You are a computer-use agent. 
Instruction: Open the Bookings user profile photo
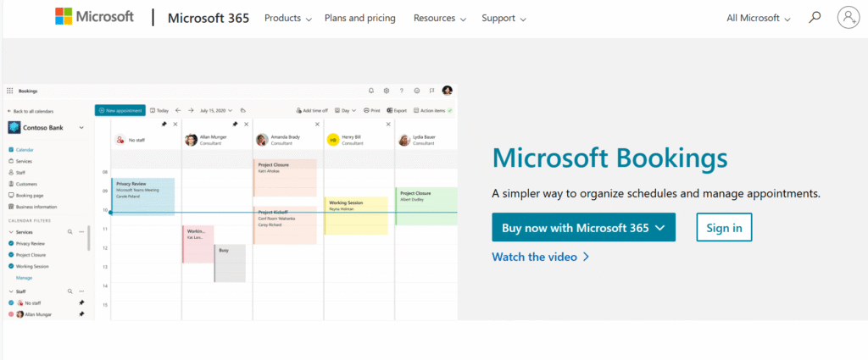(448, 90)
